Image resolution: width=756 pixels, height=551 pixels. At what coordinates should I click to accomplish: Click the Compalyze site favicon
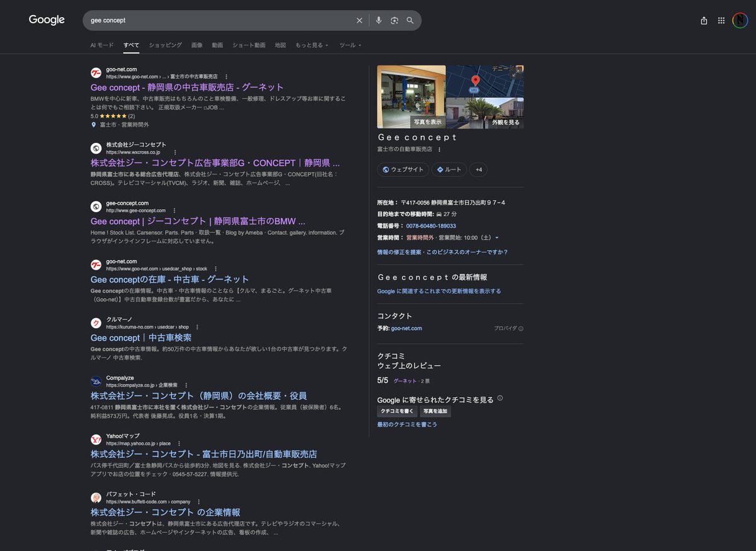pyautogui.click(x=96, y=381)
